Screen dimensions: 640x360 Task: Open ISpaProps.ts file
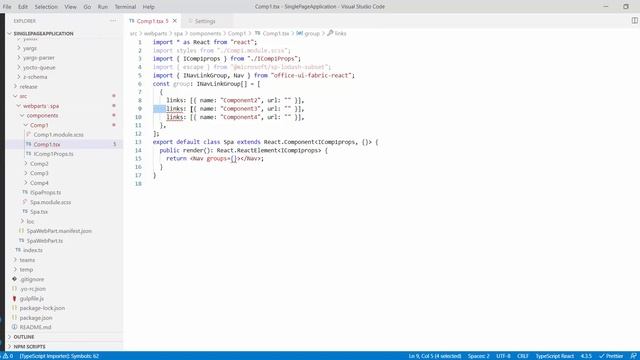(45, 192)
